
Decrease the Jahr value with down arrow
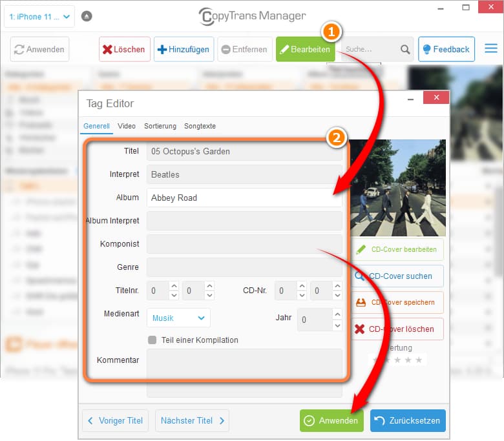[x=337, y=325]
